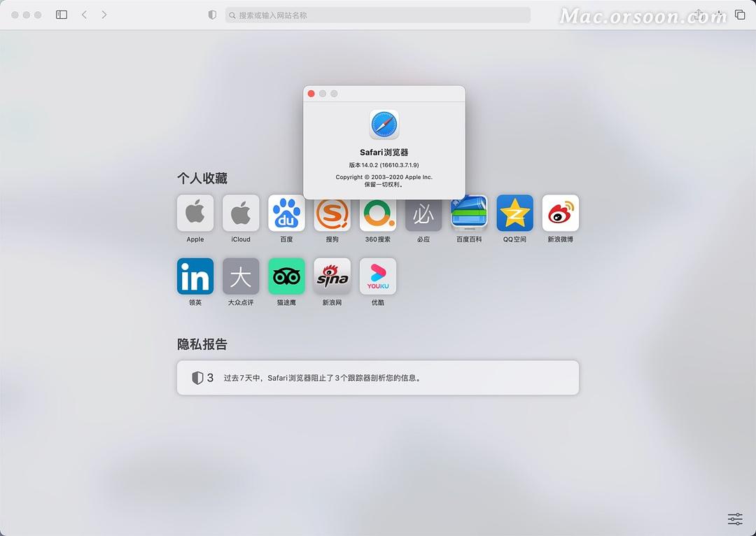
Task: Show the tab overview button
Action: click(740, 15)
